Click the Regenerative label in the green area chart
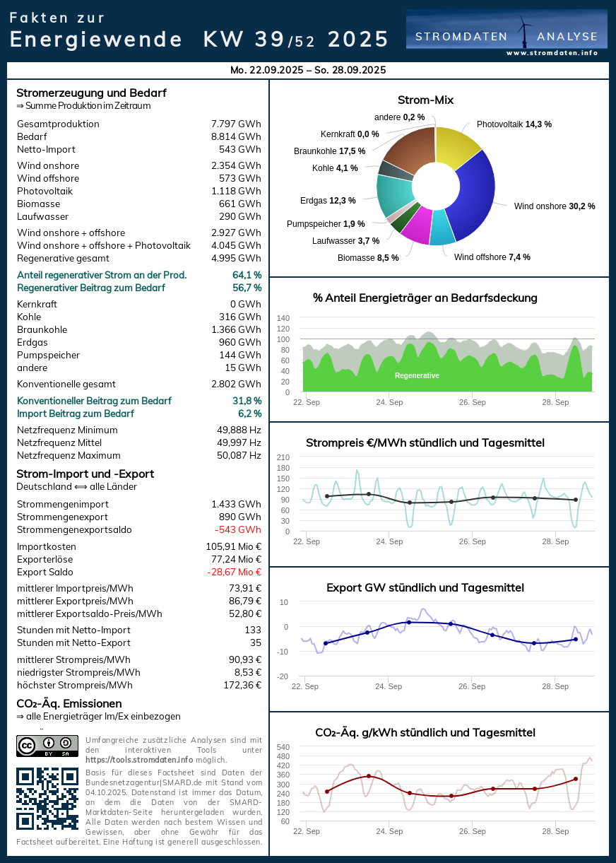This screenshot has height=863, width=616. click(417, 375)
